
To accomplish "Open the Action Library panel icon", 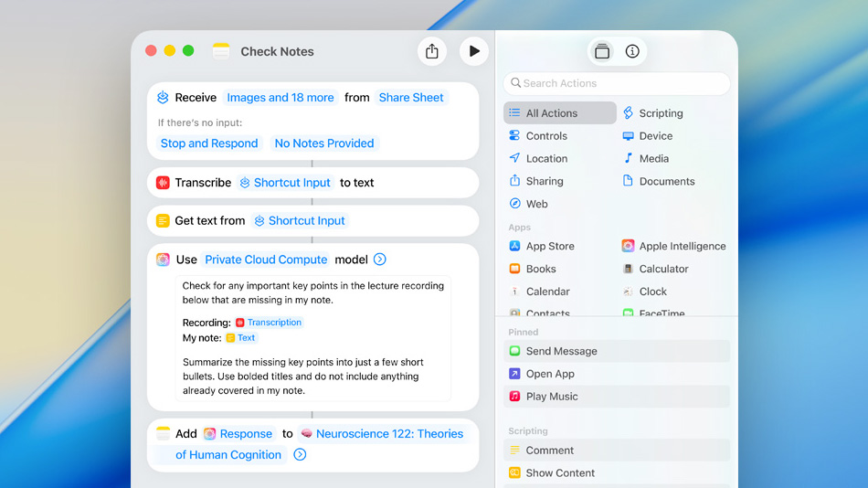I will coord(602,51).
